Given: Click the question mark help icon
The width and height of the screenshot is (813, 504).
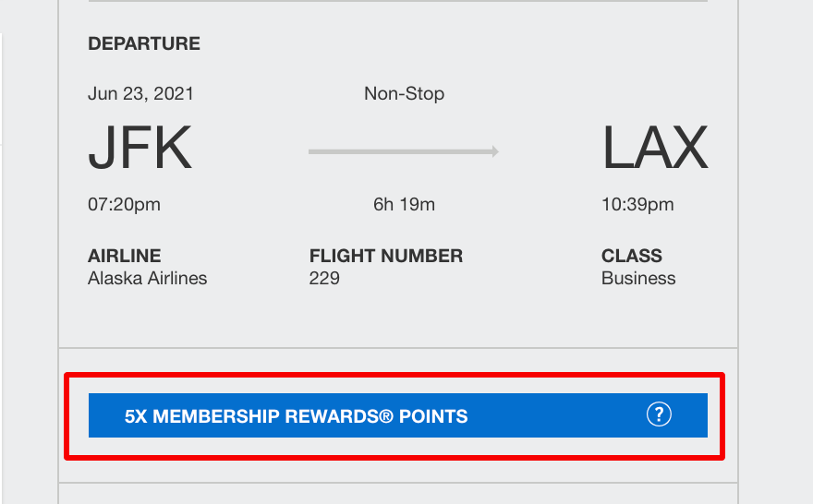Looking at the screenshot, I should [x=659, y=414].
